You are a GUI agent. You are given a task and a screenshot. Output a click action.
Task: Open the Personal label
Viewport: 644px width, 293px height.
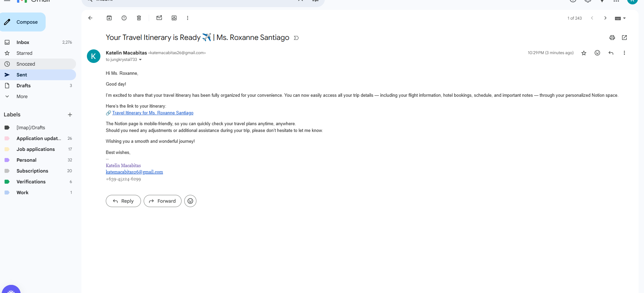[x=38, y=160]
